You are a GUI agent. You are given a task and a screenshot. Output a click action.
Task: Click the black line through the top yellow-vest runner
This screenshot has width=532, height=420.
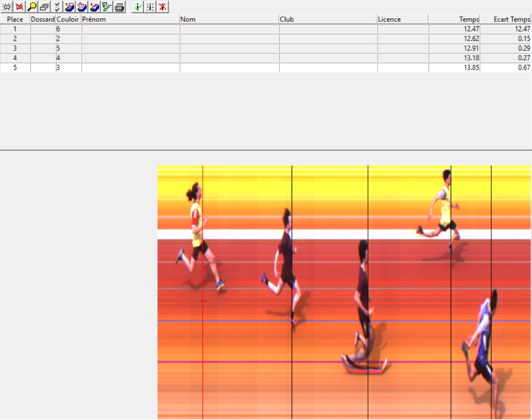click(x=451, y=292)
